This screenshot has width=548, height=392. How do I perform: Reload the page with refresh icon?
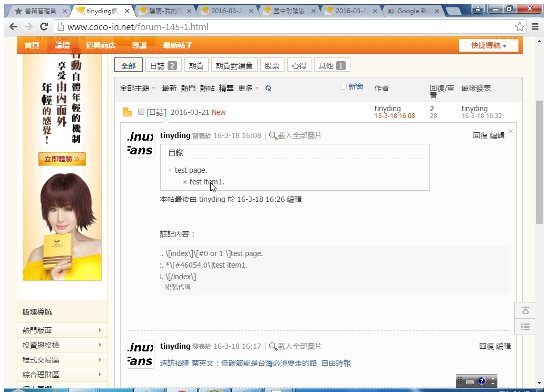(x=44, y=26)
